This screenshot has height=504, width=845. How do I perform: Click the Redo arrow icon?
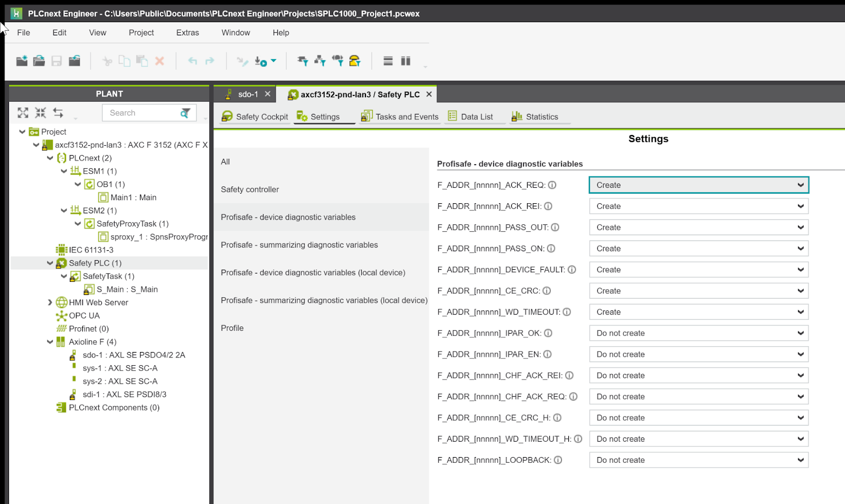click(210, 61)
